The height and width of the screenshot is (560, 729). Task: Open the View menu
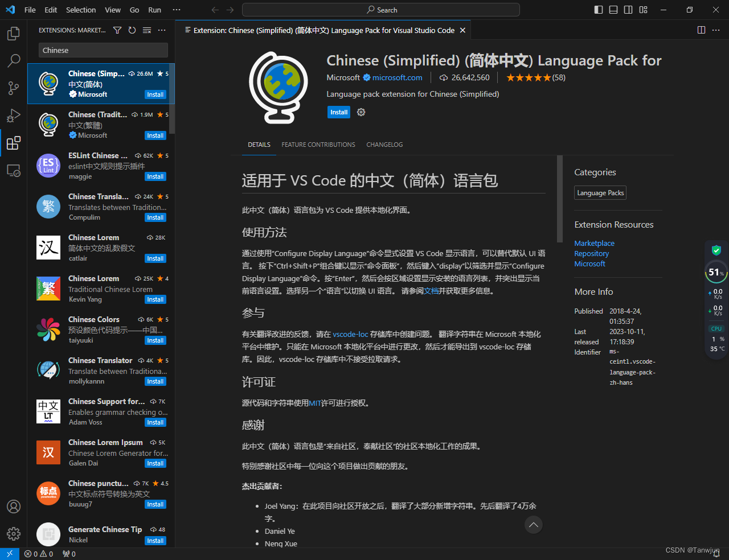click(113, 10)
